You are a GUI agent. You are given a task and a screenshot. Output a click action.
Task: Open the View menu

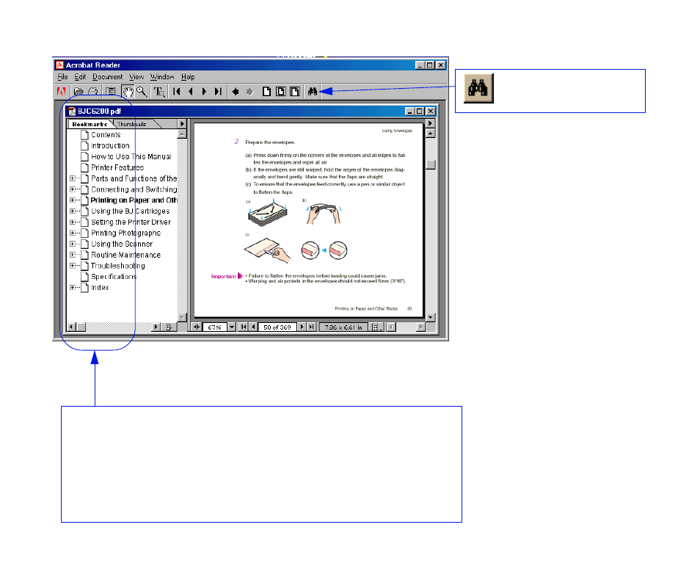pyautogui.click(x=136, y=77)
